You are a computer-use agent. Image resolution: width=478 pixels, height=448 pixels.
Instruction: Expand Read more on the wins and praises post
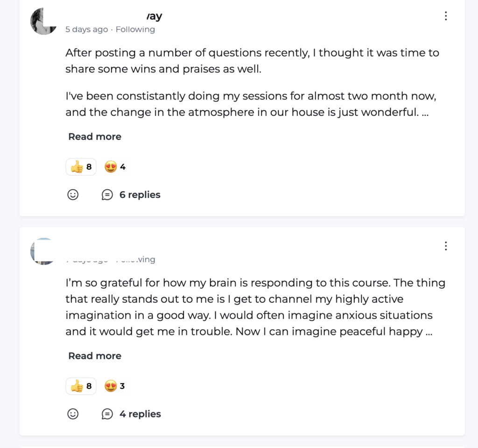(x=95, y=137)
